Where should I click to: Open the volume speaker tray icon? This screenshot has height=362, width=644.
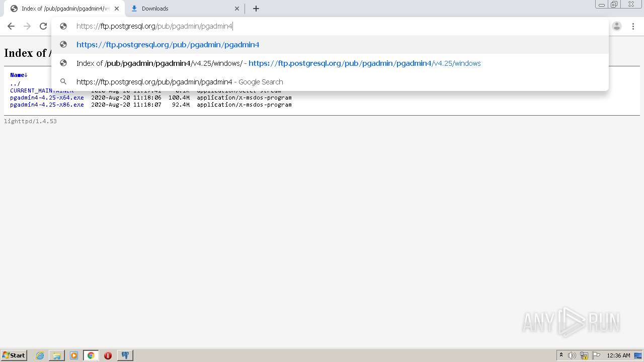click(x=572, y=355)
